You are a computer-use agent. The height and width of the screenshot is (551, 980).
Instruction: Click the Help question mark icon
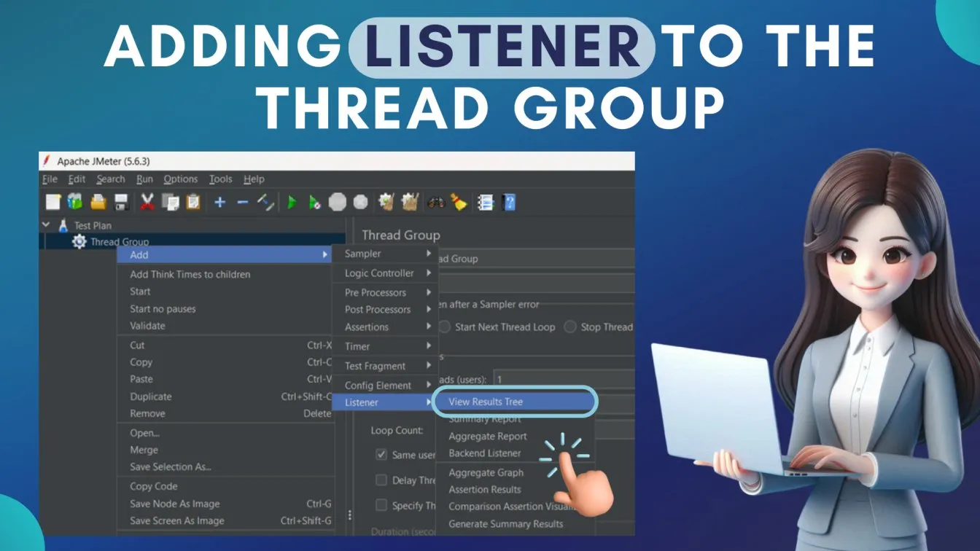pyautogui.click(x=510, y=202)
